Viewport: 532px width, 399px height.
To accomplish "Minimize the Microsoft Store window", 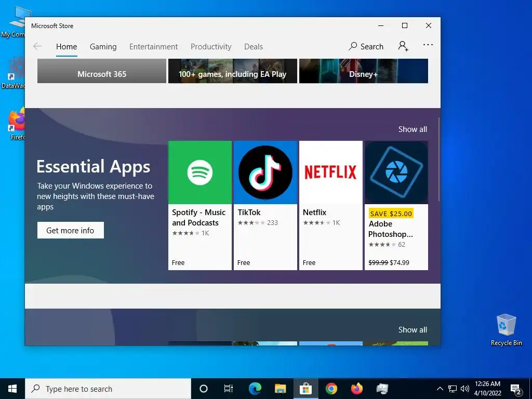I will (381, 26).
